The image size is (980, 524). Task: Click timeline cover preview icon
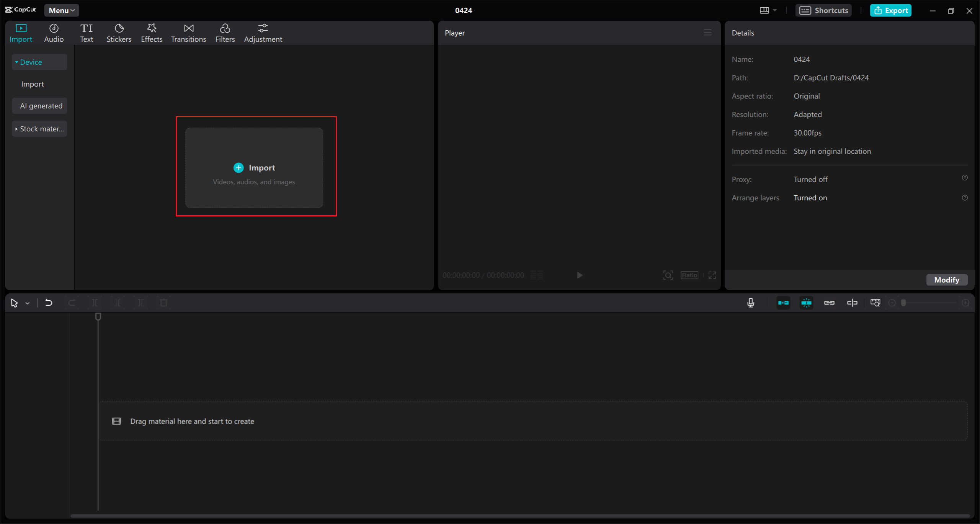(x=875, y=303)
